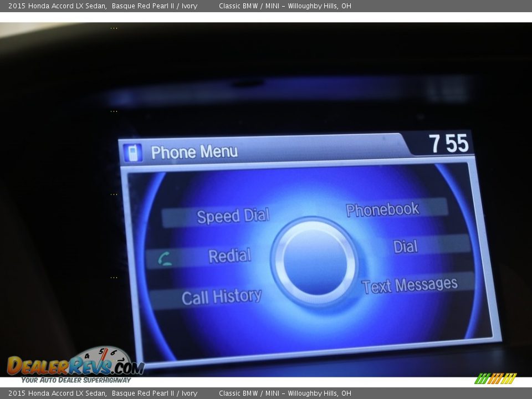The width and height of the screenshot is (532, 399).
Task: Click the phone icon beside Phone Menu title
Action: (x=133, y=152)
